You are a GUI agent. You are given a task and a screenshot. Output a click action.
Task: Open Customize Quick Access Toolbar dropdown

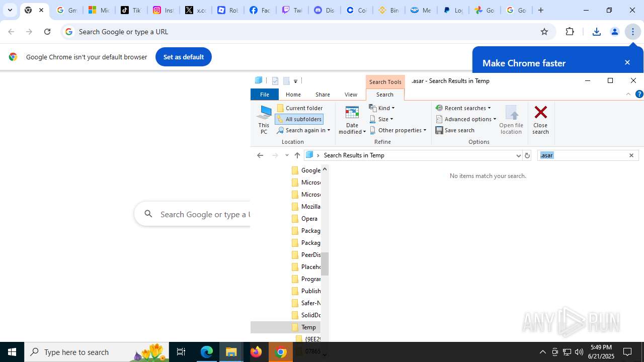295,81
